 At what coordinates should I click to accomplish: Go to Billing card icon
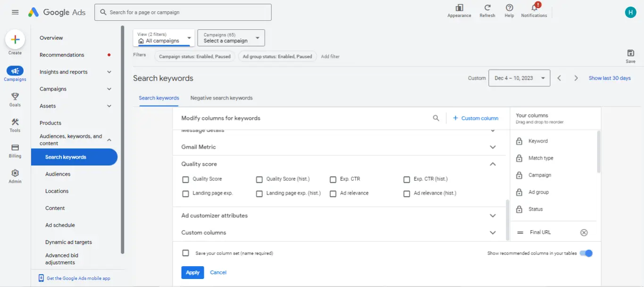coord(15,148)
